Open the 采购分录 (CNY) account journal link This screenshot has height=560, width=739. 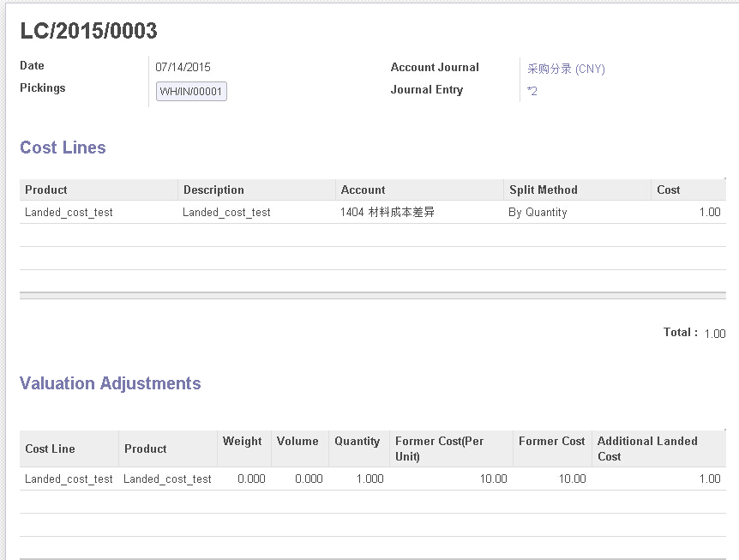pos(566,69)
